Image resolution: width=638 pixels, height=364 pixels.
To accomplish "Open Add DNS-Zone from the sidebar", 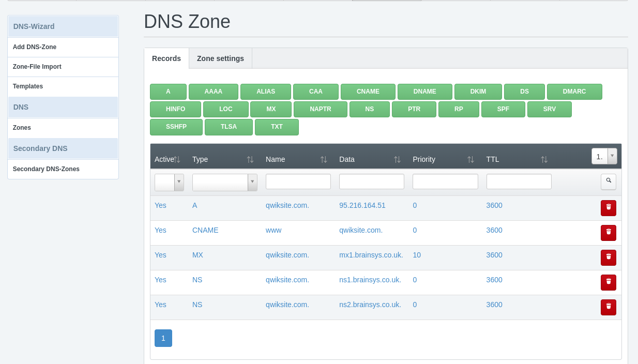I will [x=34, y=47].
